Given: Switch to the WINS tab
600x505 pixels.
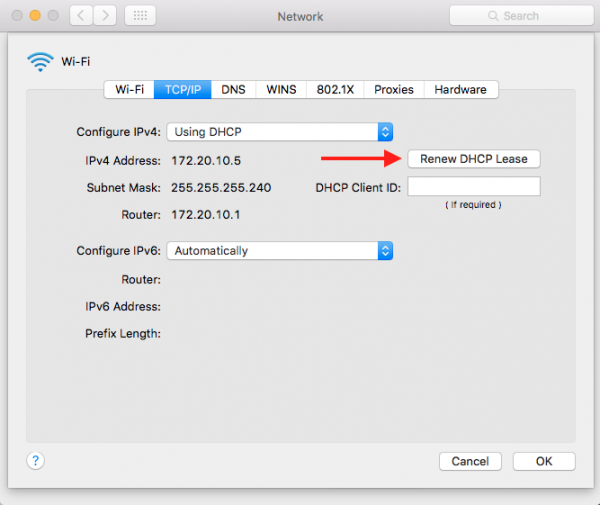Looking at the screenshot, I should click(281, 90).
